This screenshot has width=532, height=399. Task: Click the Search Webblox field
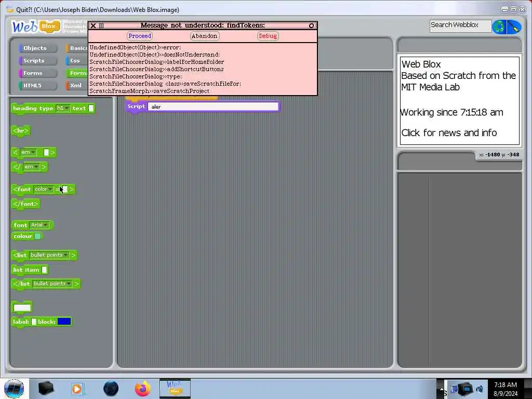click(460, 26)
